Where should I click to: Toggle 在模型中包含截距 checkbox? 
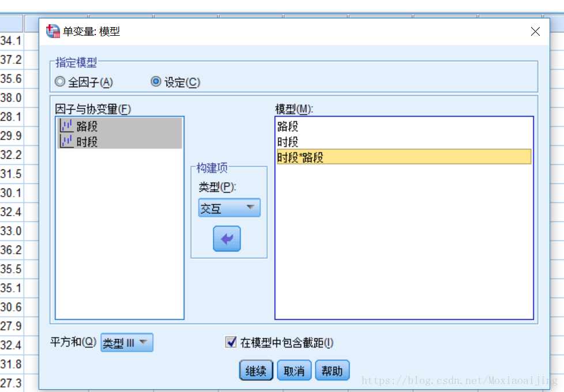point(231,342)
